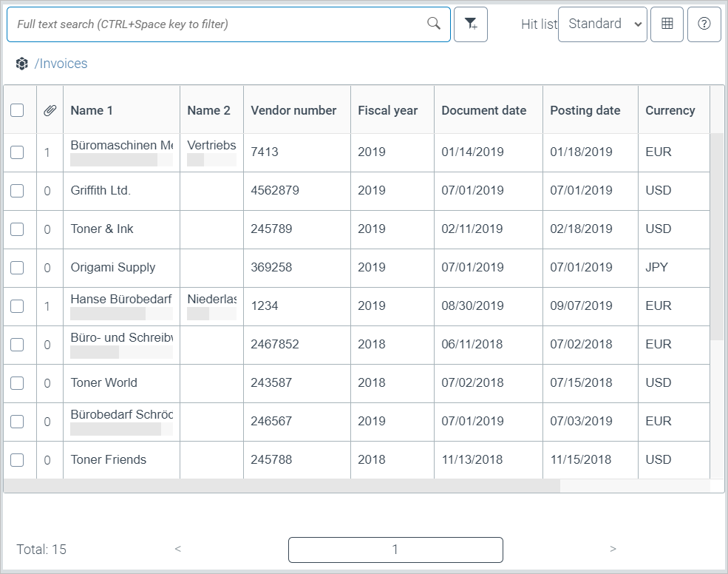Viewport: 728px width, 574px height.
Task: Tick the Origami Supply row checkbox
Action: pos(17,268)
